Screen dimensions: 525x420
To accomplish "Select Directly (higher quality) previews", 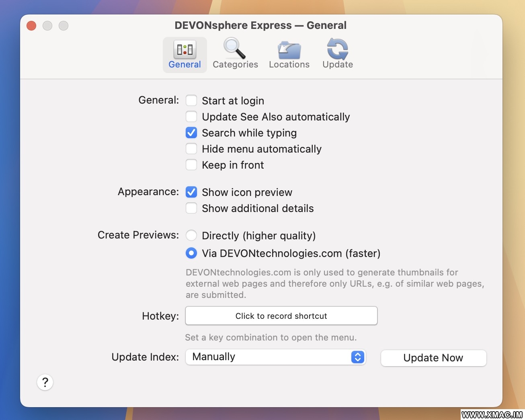I will tap(191, 235).
